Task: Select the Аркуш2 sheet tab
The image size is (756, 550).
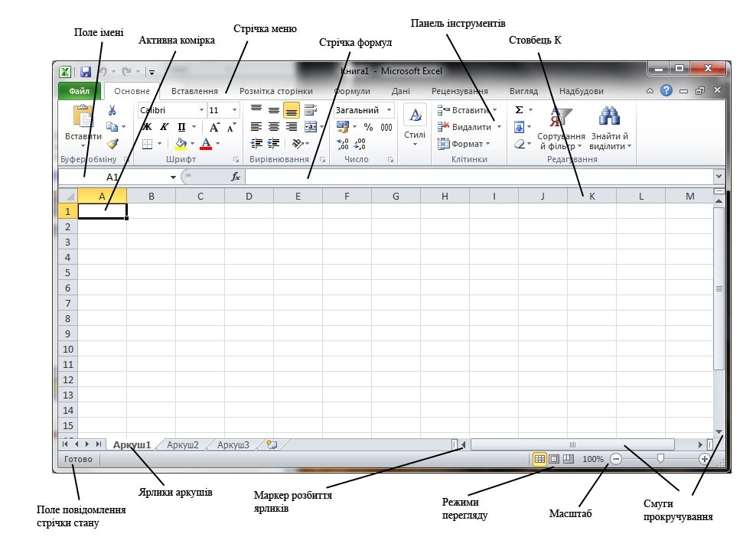Action: click(x=182, y=445)
